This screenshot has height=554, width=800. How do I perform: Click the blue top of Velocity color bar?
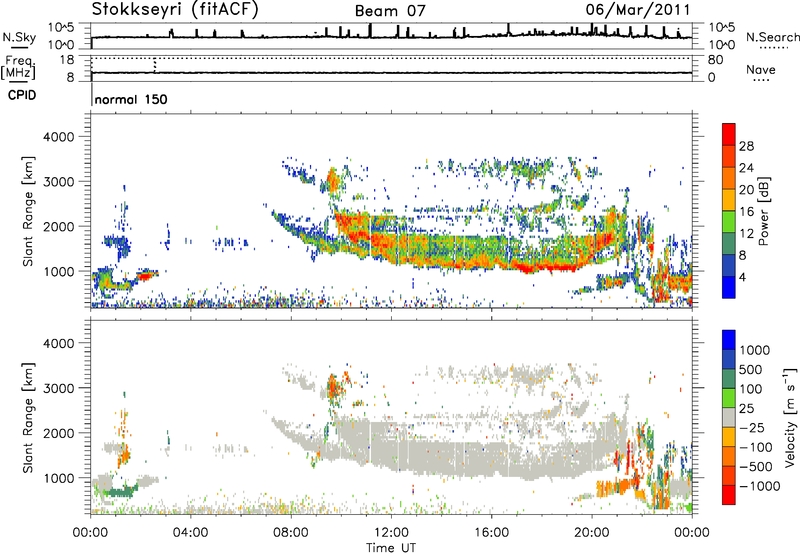point(729,340)
